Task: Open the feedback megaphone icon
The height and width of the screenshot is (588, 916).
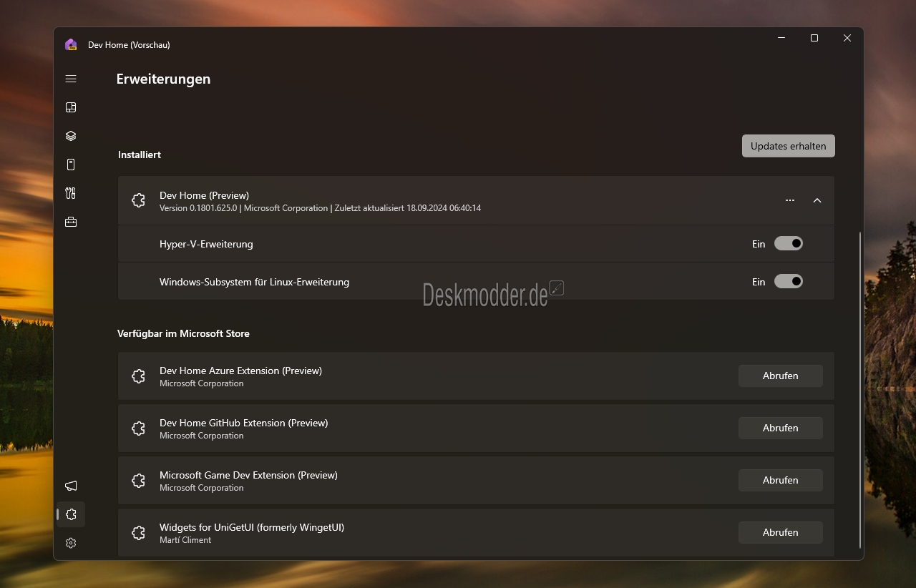Action: pyautogui.click(x=71, y=486)
